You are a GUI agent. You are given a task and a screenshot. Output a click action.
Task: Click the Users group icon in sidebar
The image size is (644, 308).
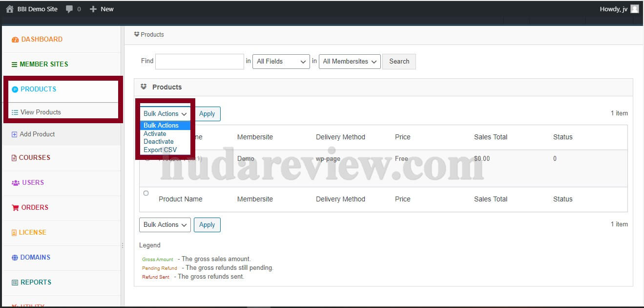coord(15,182)
